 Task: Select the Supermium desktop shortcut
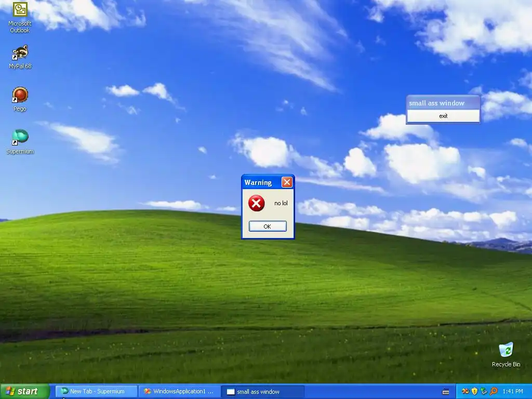tap(20, 142)
